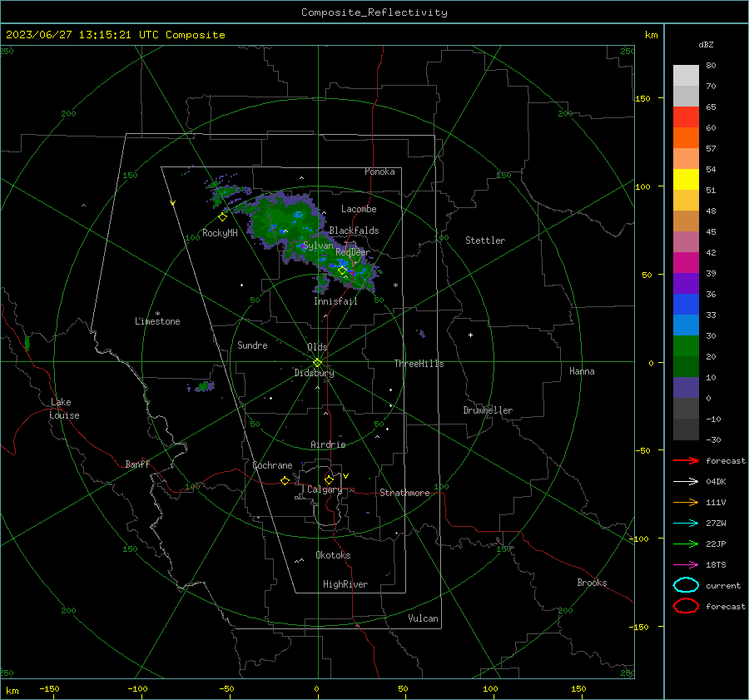749x700 pixels.
Task: Click the Airdrie city label
Action: (328, 444)
